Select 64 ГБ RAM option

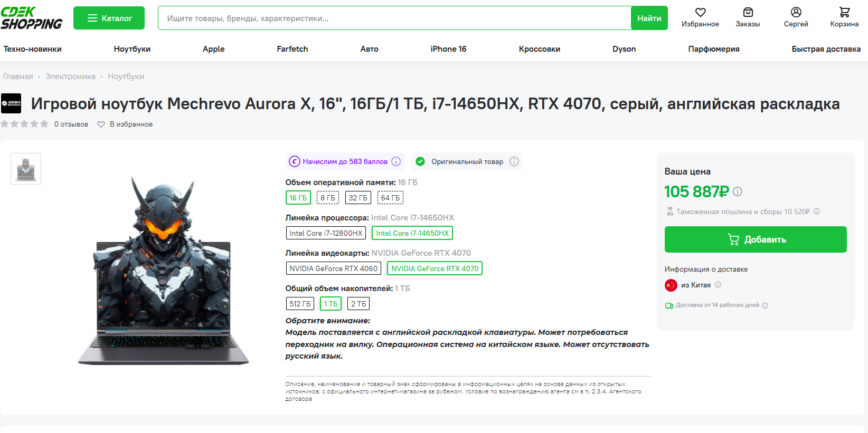(x=390, y=198)
